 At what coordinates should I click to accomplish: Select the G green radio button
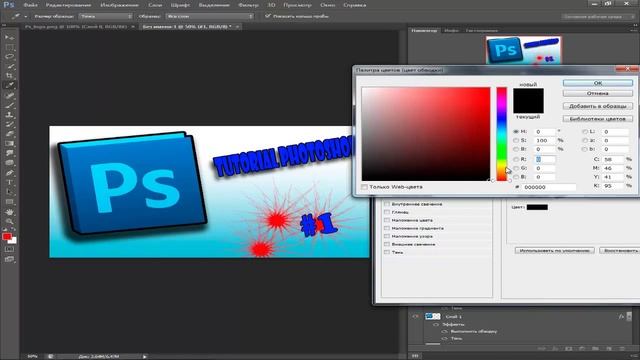(x=516, y=168)
